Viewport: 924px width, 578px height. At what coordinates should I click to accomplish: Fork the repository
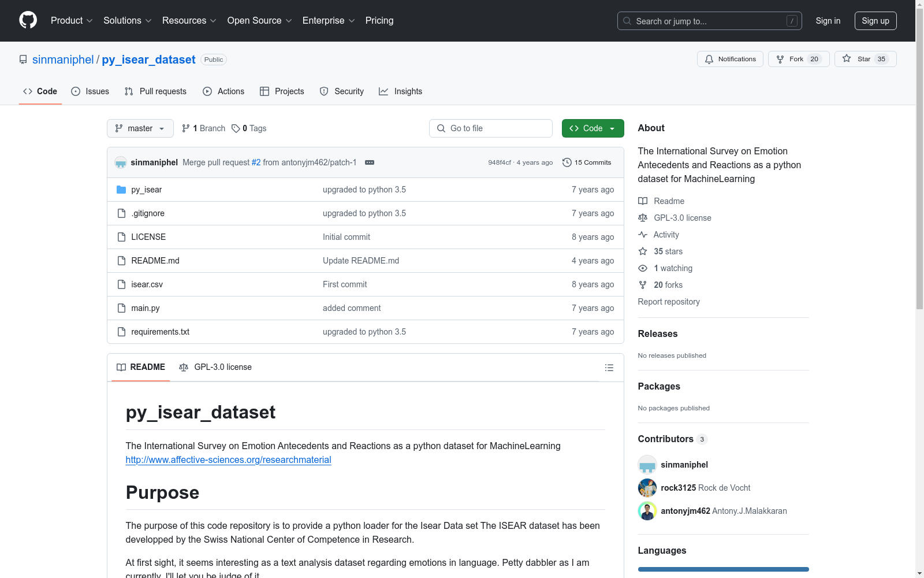coord(799,59)
